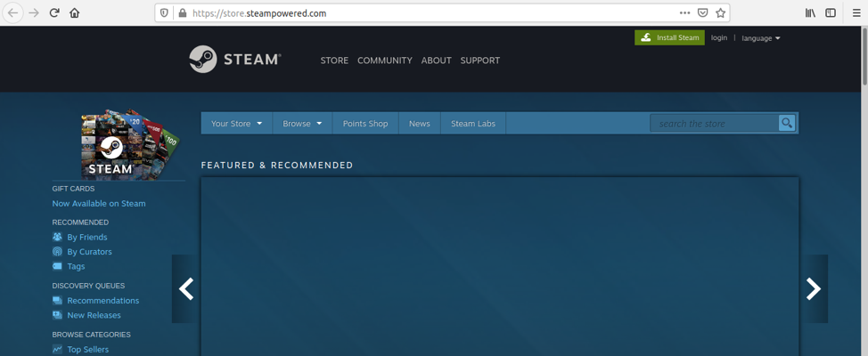Click the login link
The image size is (868, 356).
coord(718,38)
